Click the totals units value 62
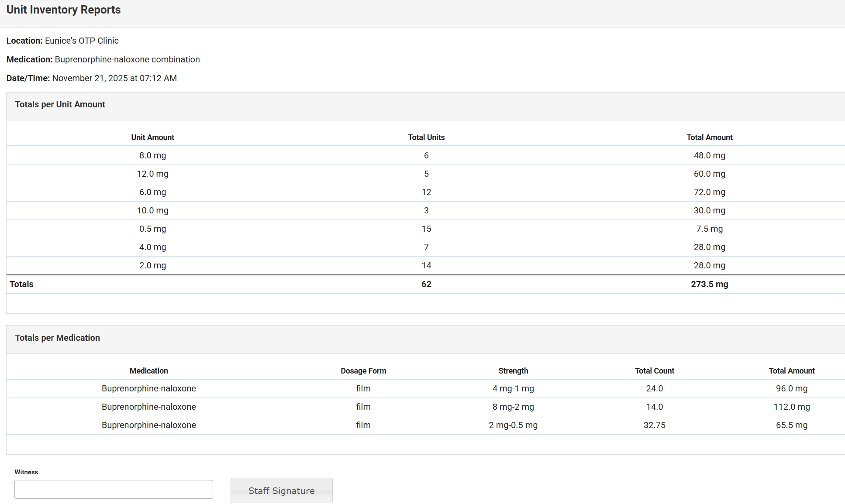The image size is (845, 504). pos(426,285)
